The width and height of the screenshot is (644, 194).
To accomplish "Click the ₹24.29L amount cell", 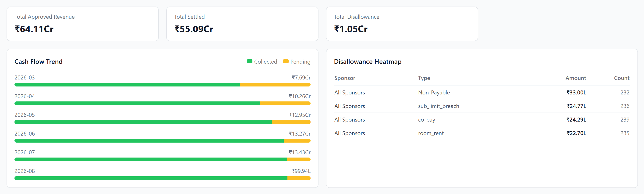I will (576, 120).
